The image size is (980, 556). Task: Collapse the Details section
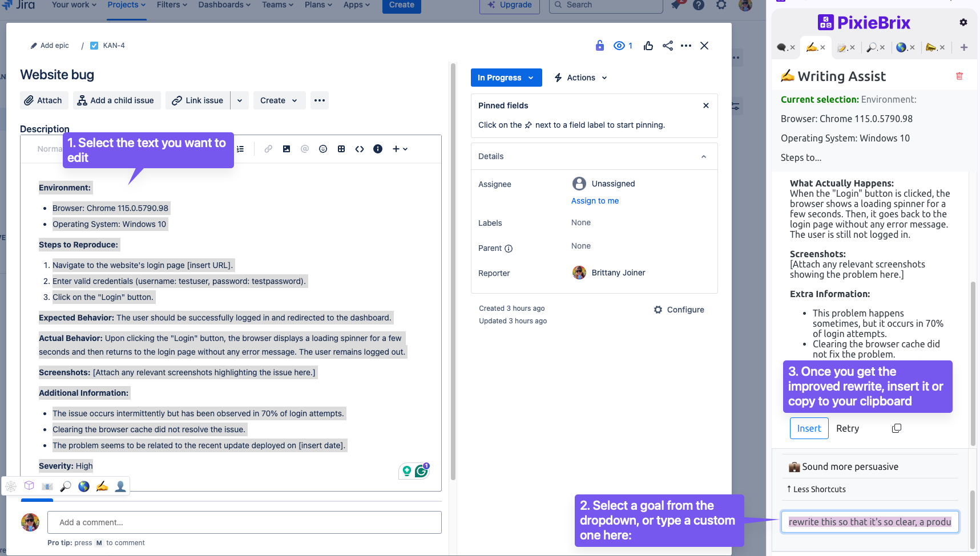[703, 156]
